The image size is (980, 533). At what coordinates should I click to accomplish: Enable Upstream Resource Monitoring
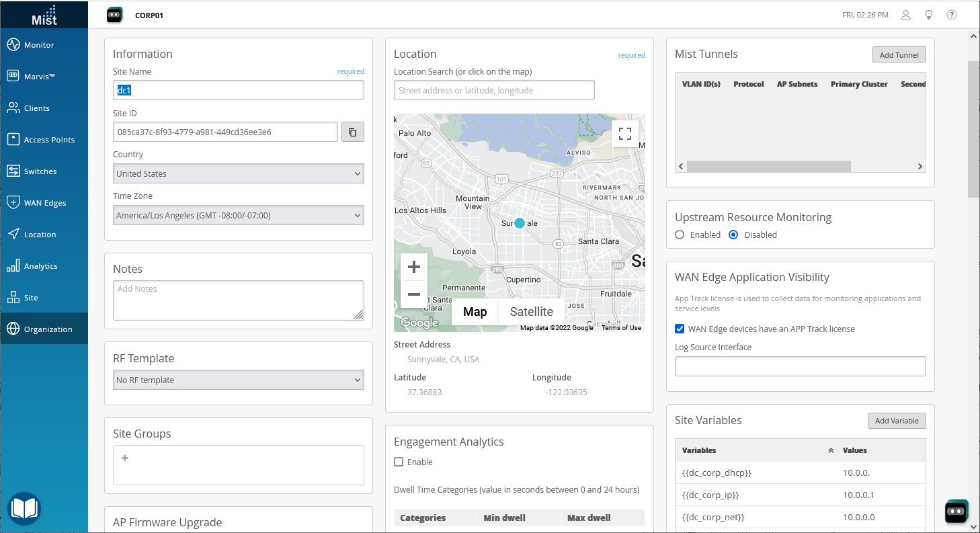(680, 235)
